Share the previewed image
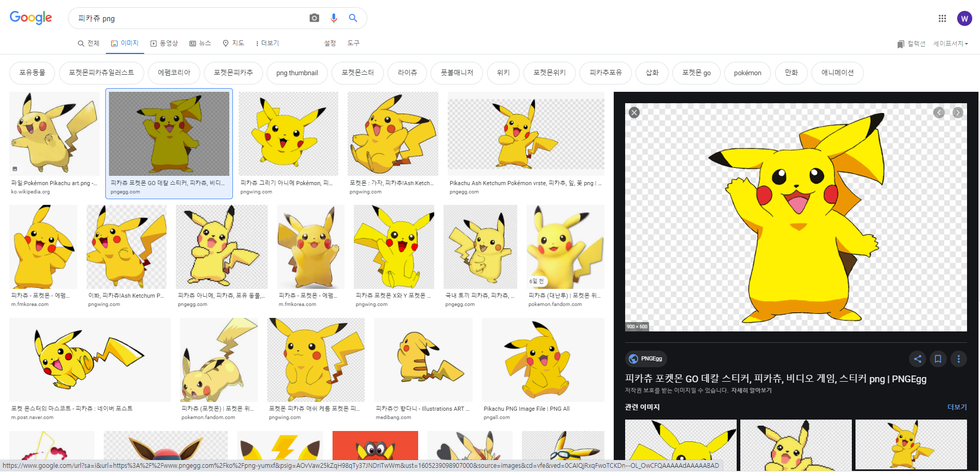The width and height of the screenshot is (980, 473). pos(917,359)
